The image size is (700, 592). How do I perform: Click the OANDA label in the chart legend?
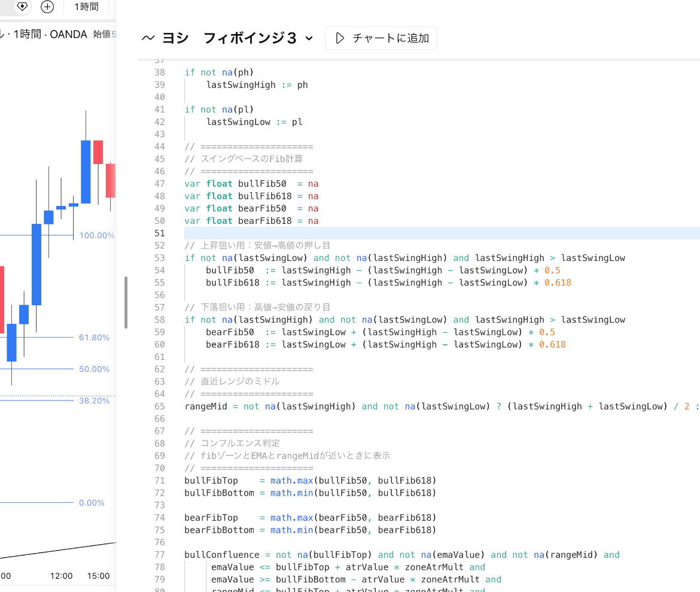(68, 34)
